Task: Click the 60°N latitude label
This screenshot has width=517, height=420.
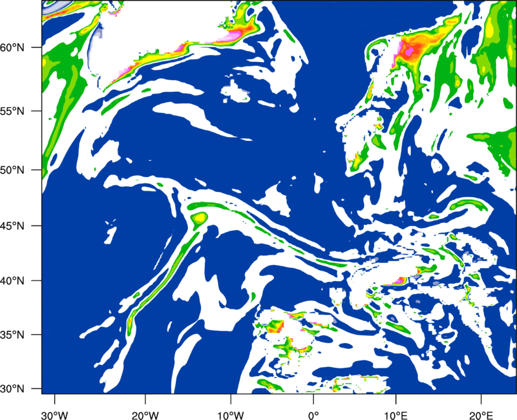Action: tap(12, 47)
